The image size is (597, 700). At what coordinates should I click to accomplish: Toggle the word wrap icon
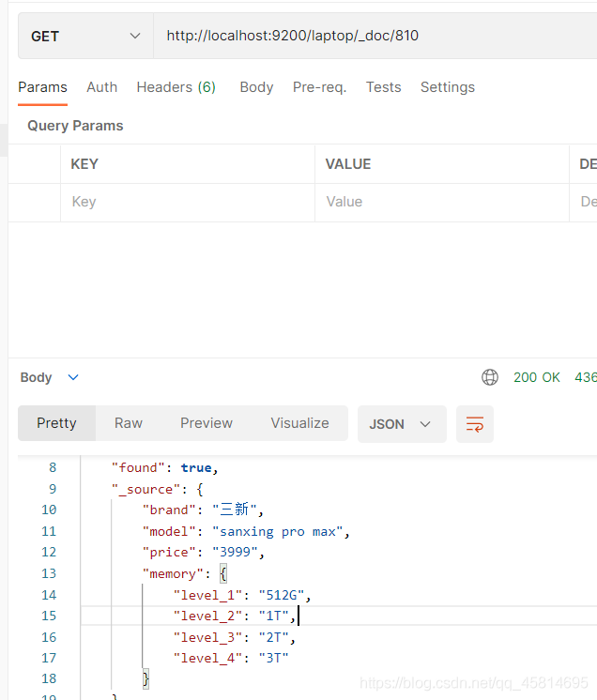[x=475, y=424]
